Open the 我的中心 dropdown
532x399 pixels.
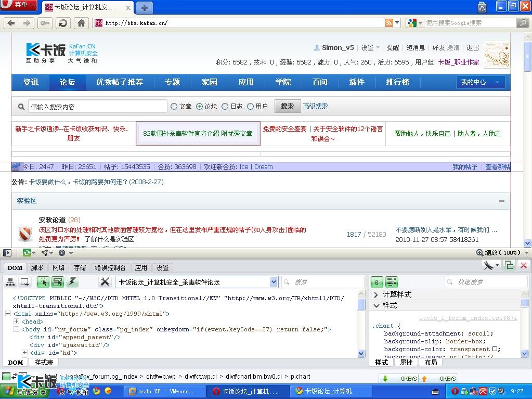pos(481,82)
